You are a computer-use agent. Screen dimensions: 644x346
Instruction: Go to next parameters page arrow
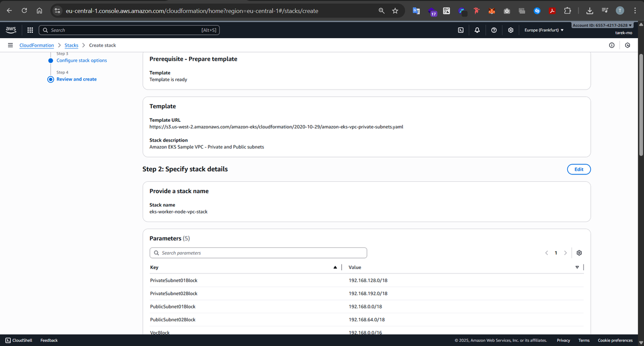[x=566, y=253]
